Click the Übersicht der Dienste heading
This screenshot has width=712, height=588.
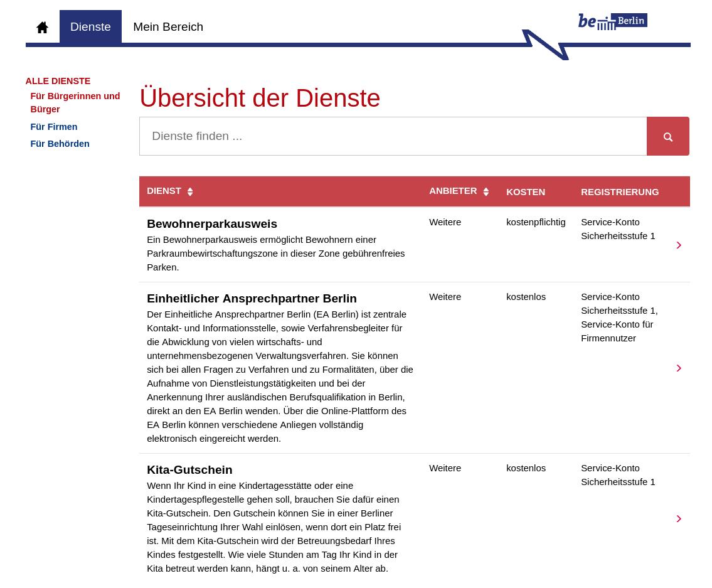pyautogui.click(x=260, y=98)
